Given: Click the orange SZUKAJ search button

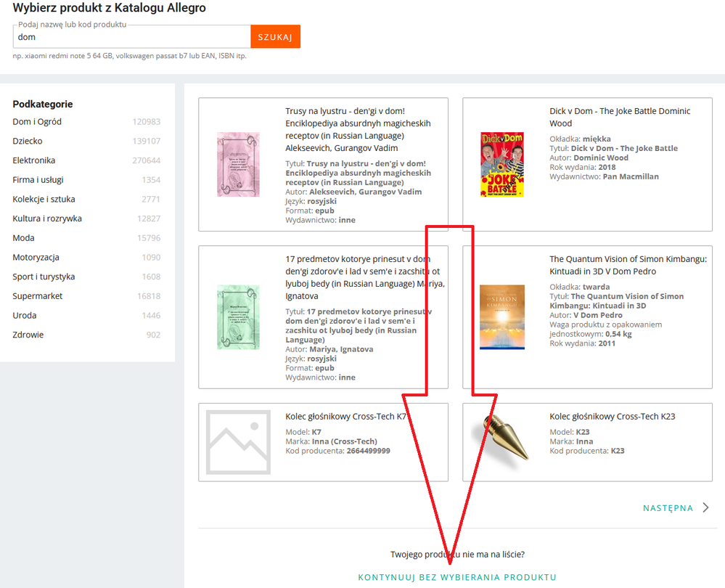Looking at the screenshot, I should [x=275, y=37].
